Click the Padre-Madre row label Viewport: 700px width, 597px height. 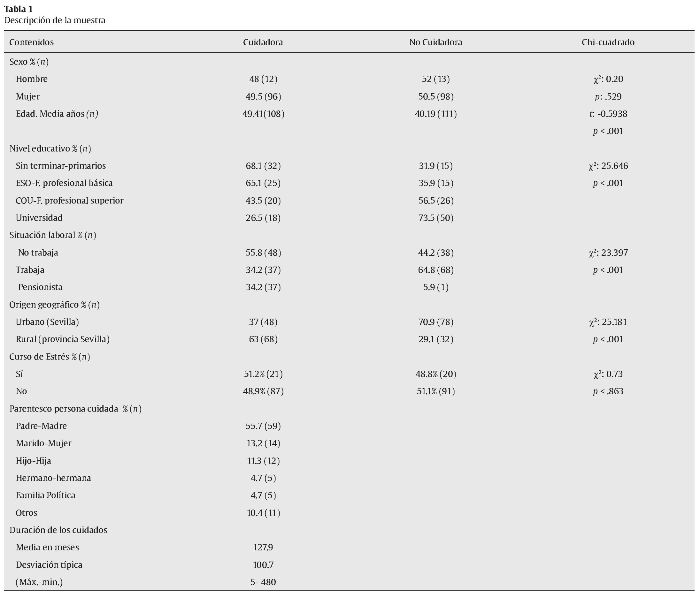click(x=41, y=426)
